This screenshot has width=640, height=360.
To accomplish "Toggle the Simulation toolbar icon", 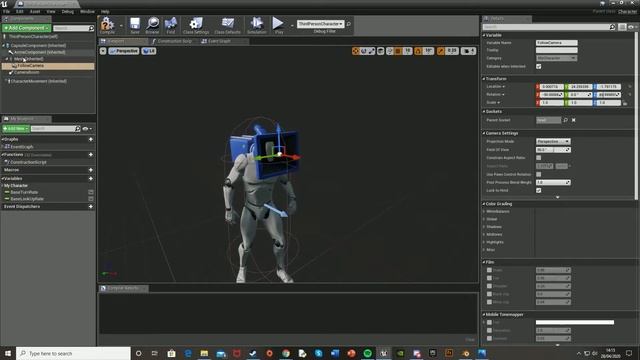I will [257, 25].
